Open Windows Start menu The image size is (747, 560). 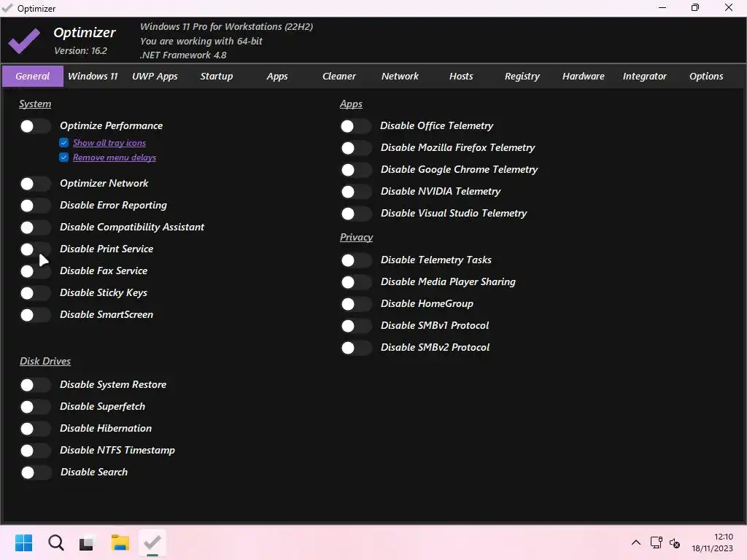[24, 542]
